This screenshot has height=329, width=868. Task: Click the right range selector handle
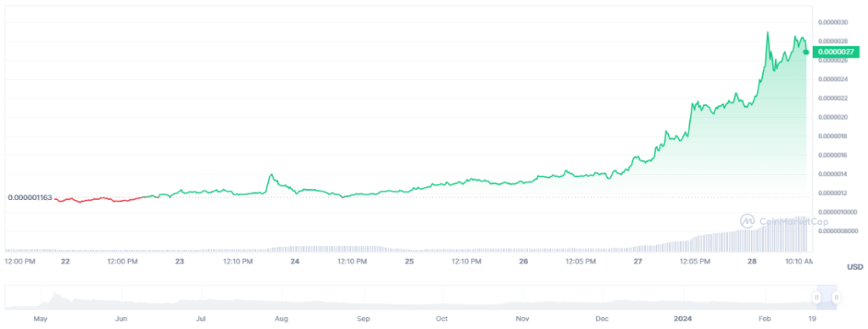[x=837, y=298]
